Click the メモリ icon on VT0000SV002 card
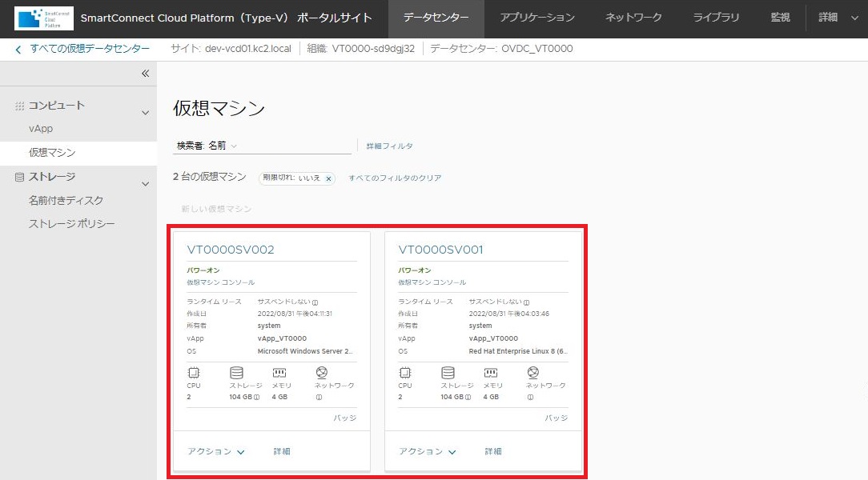The width and height of the screenshot is (868, 480). tap(279, 373)
